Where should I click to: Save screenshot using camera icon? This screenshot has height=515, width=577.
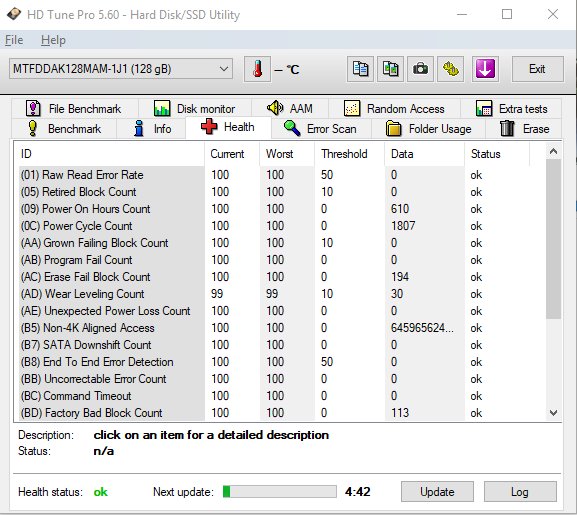(x=420, y=69)
